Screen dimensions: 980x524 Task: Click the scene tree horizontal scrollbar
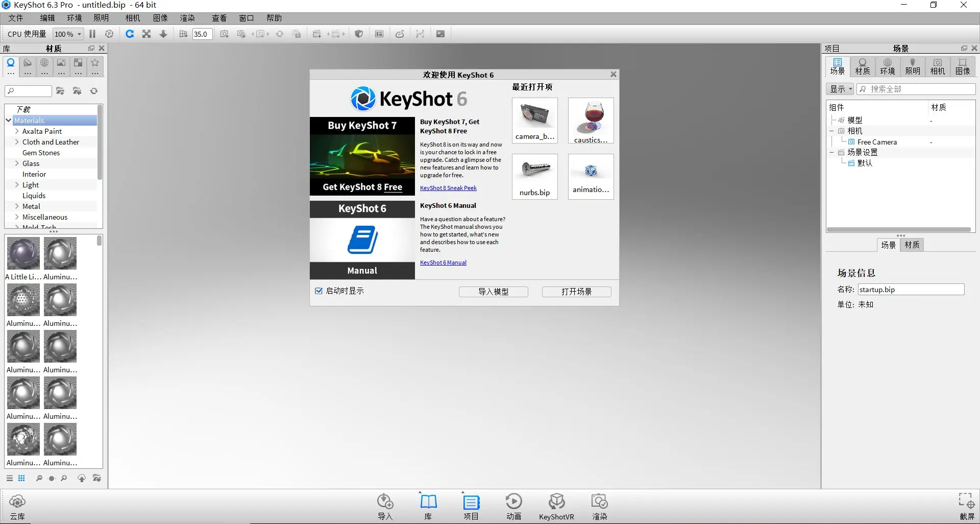898,230
